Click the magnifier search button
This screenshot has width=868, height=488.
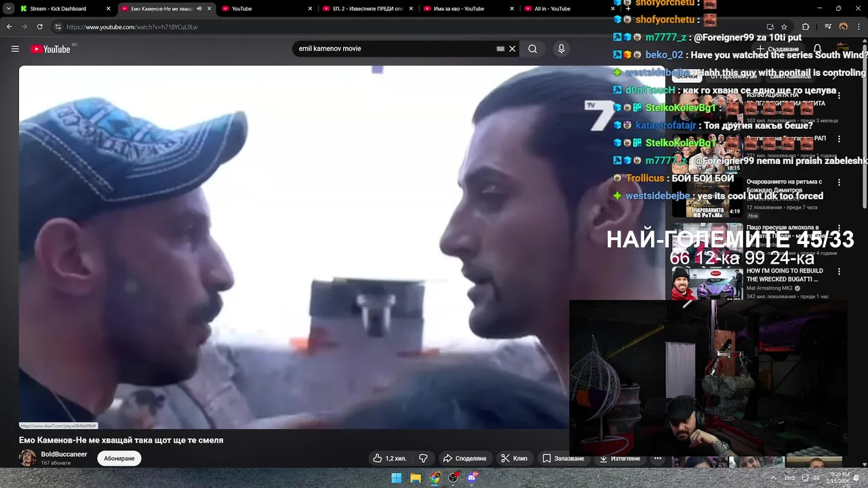[533, 49]
